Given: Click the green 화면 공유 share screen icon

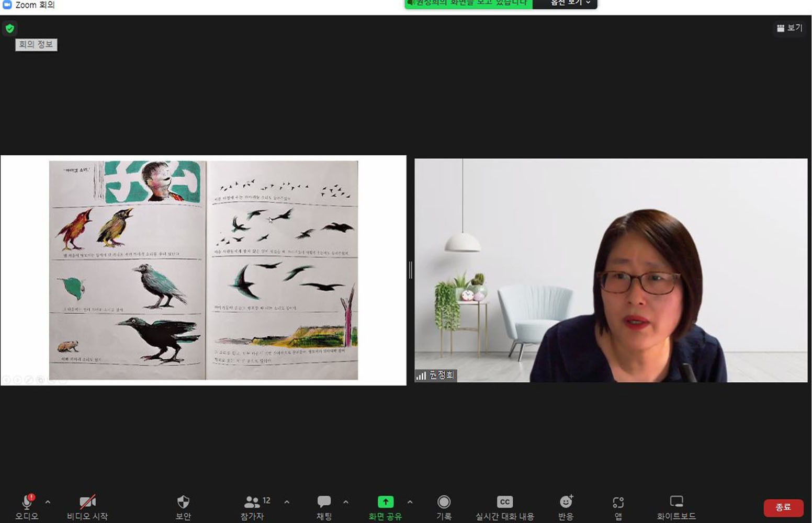Looking at the screenshot, I should click(x=386, y=502).
